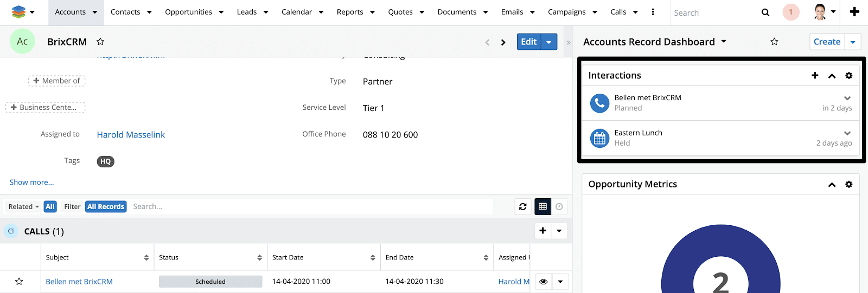Open notifications badge showing 1
Image resolution: width=868 pixels, height=293 pixels.
(791, 12)
